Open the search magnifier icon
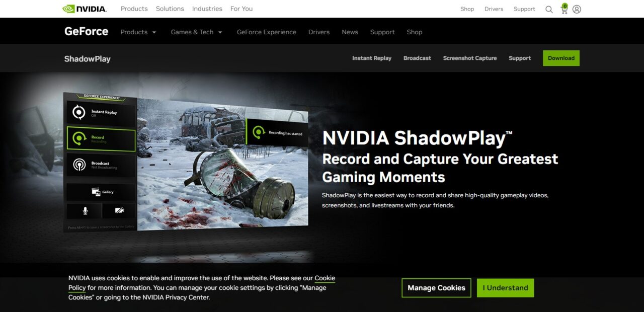 [x=549, y=9]
